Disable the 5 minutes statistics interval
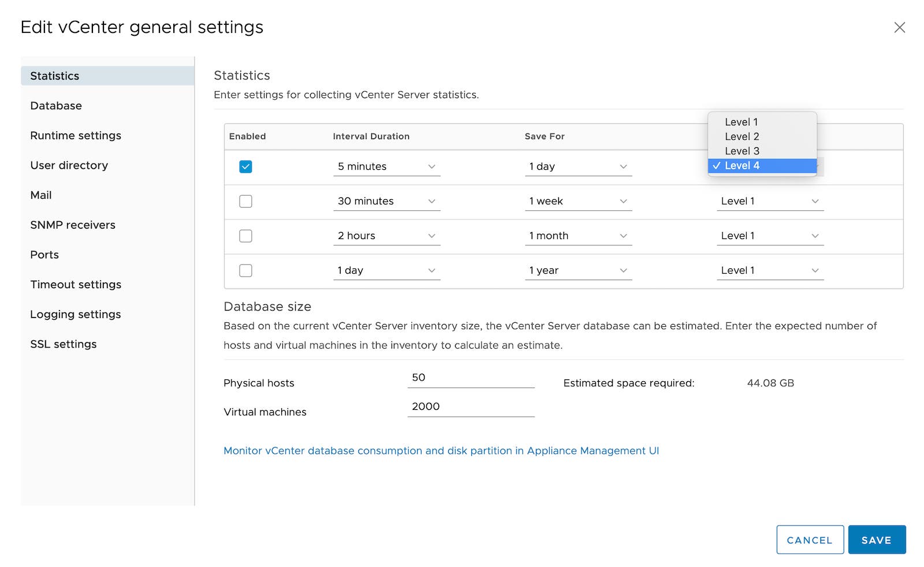This screenshot has width=924, height=567. [x=245, y=166]
